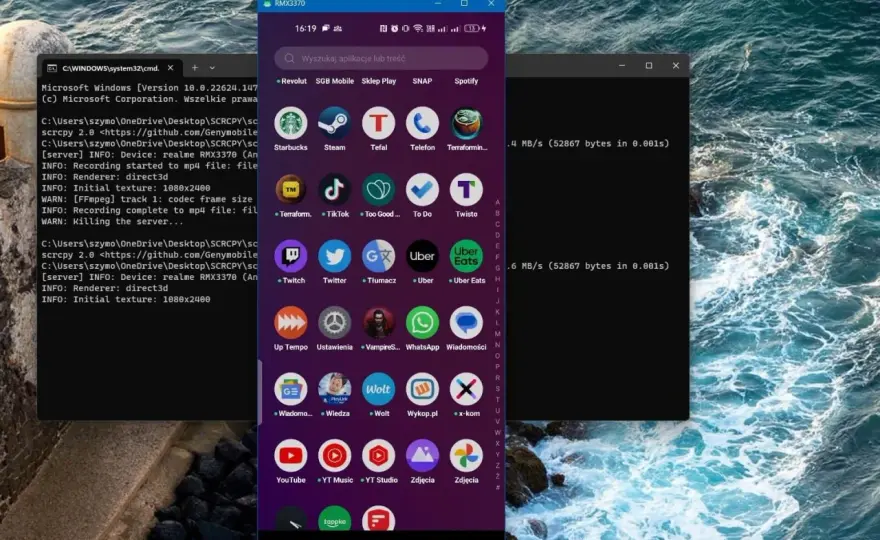This screenshot has width=880, height=540.
Task: Click the app search field Wyszukaj aplikacje
Action: (x=381, y=58)
